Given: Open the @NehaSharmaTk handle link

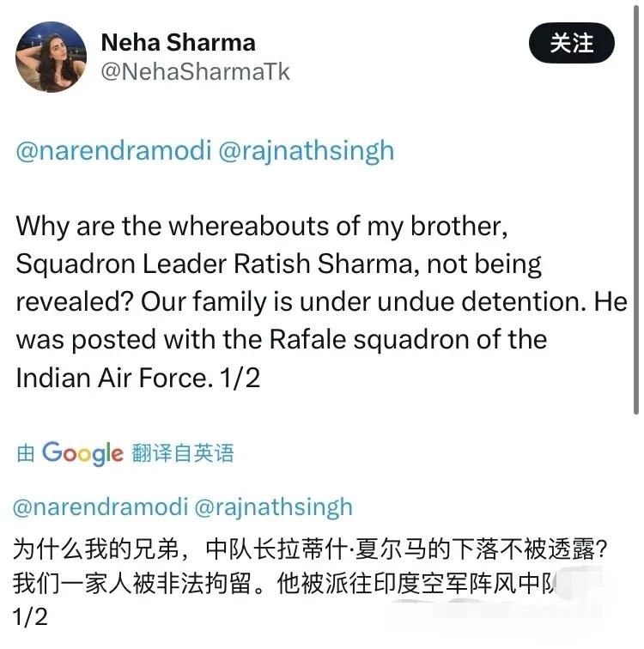Looking at the screenshot, I should [196, 72].
